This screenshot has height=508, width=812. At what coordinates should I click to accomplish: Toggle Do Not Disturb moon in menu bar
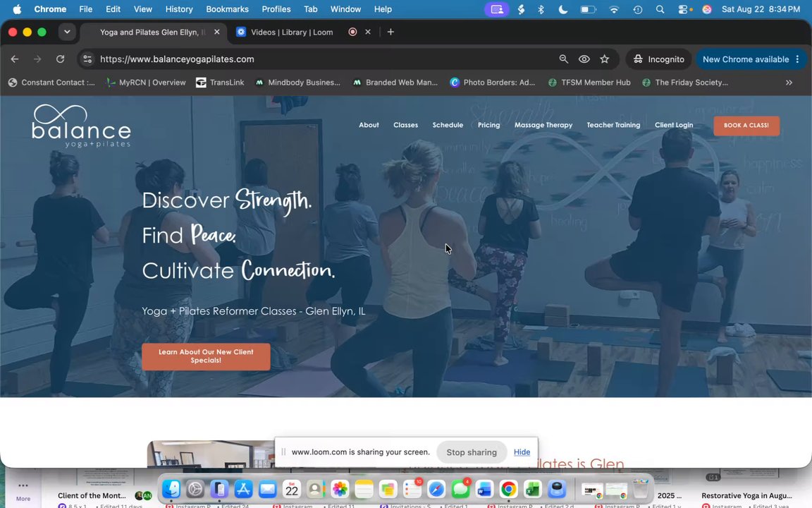point(563,9)
